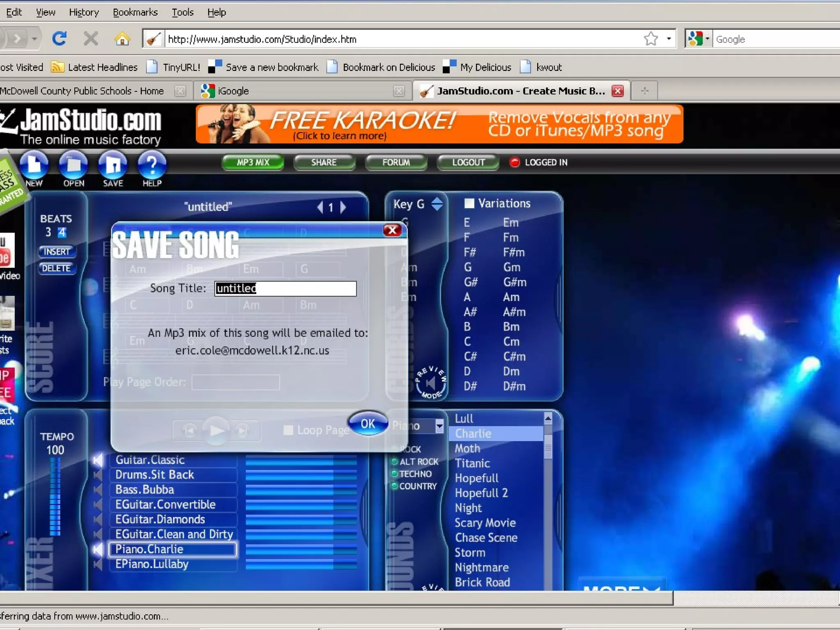Click the MP3 MIX button
Screen dimensions: 840x630
click(253, 162)
